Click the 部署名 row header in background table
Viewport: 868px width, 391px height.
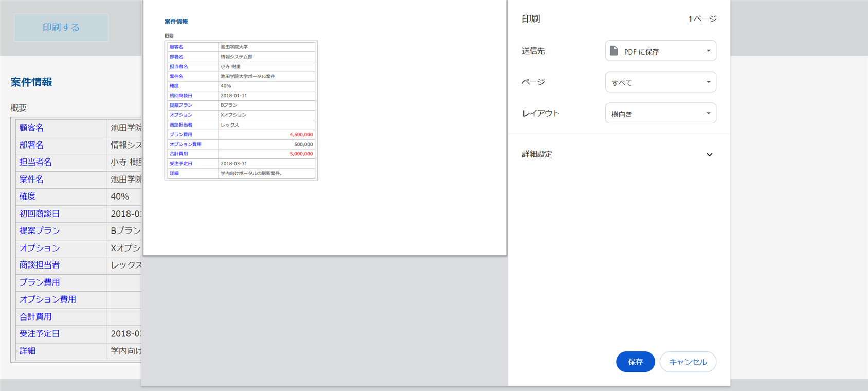pos(31,145)
